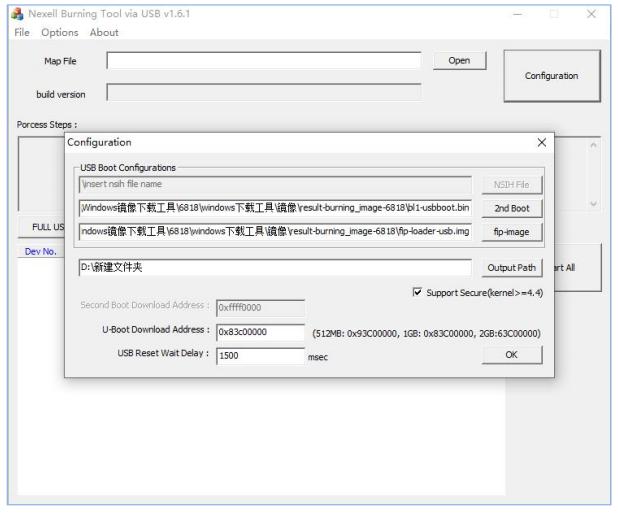Click scroll down arrow in process steps box

click(593, 204)
